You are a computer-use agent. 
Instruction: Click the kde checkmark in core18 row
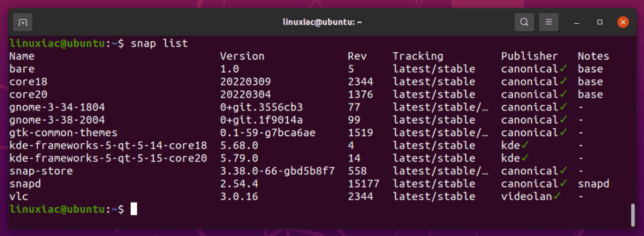pos(525,145)
